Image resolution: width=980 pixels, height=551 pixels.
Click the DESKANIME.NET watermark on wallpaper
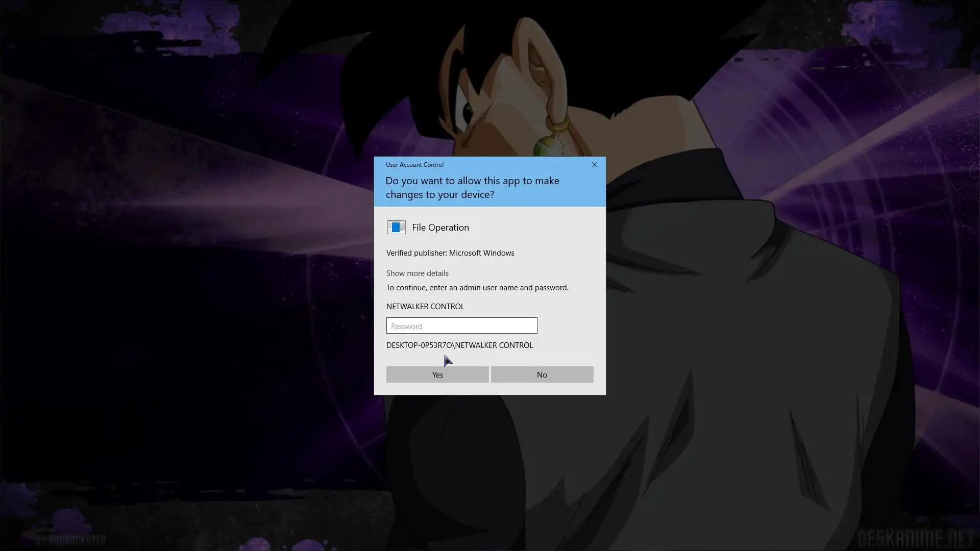[915, 538]
